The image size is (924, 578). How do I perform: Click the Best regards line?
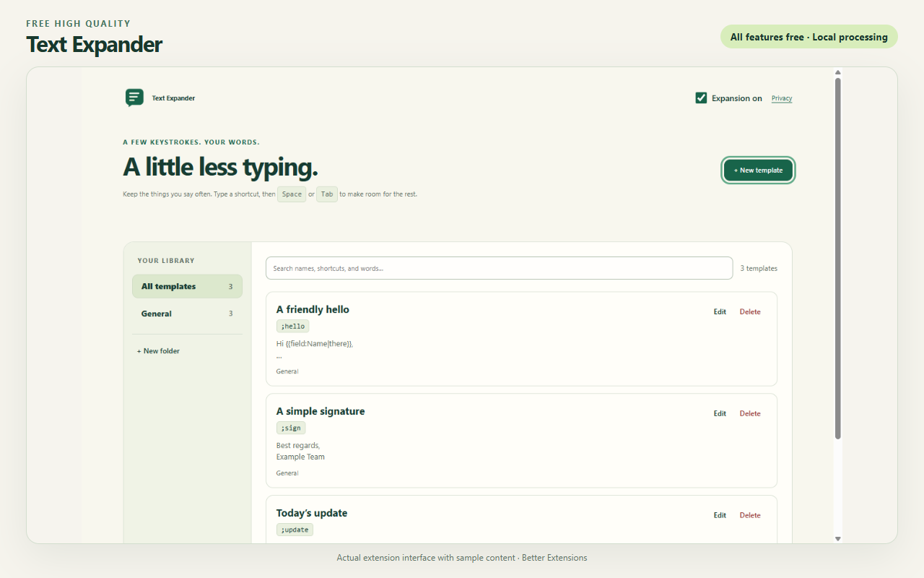[298, 446]
